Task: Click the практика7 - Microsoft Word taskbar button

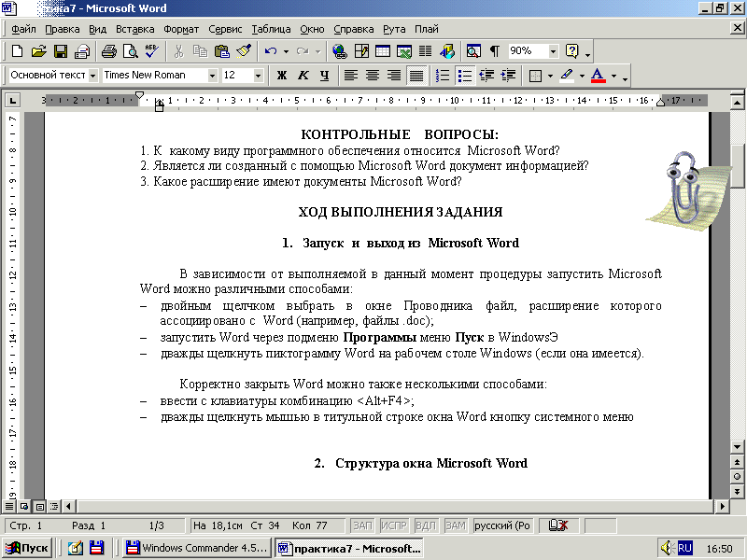Action: 348,548
